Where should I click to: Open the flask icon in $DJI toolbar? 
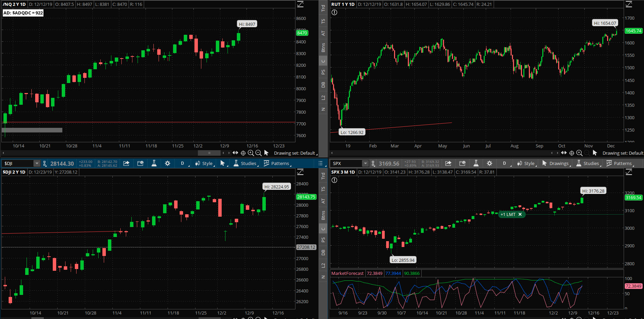(x=154, y=163)
